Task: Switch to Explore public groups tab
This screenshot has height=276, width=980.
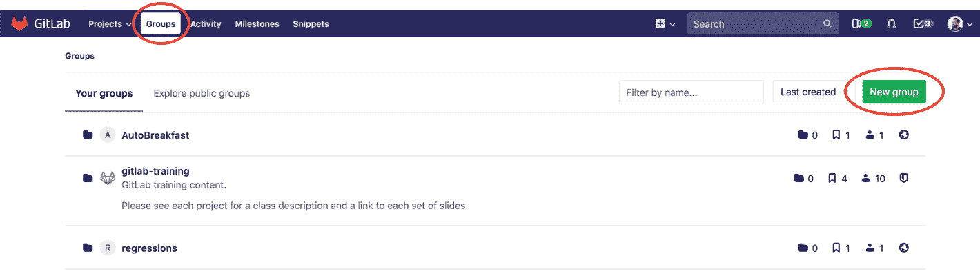Action: pos(202,93)
